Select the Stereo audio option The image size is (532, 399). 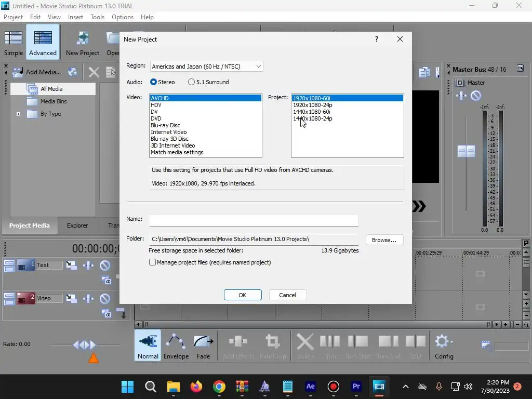tap(162, 82)
